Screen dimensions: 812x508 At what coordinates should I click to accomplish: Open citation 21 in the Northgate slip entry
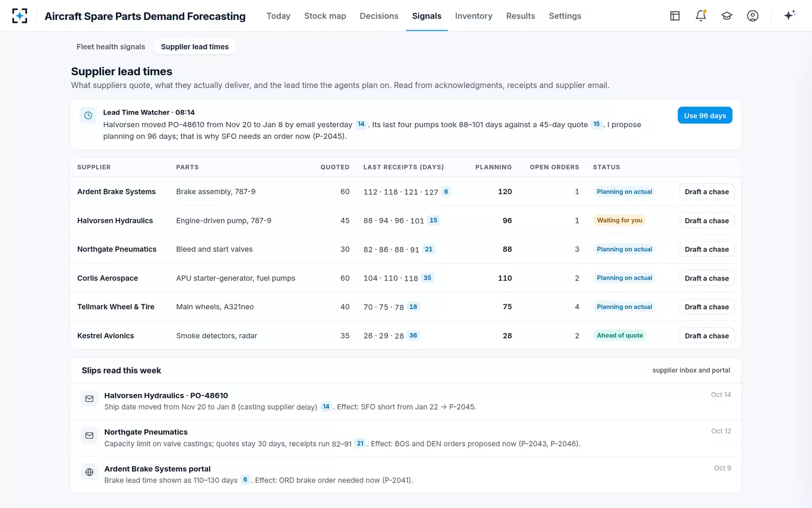click(360, 443)
